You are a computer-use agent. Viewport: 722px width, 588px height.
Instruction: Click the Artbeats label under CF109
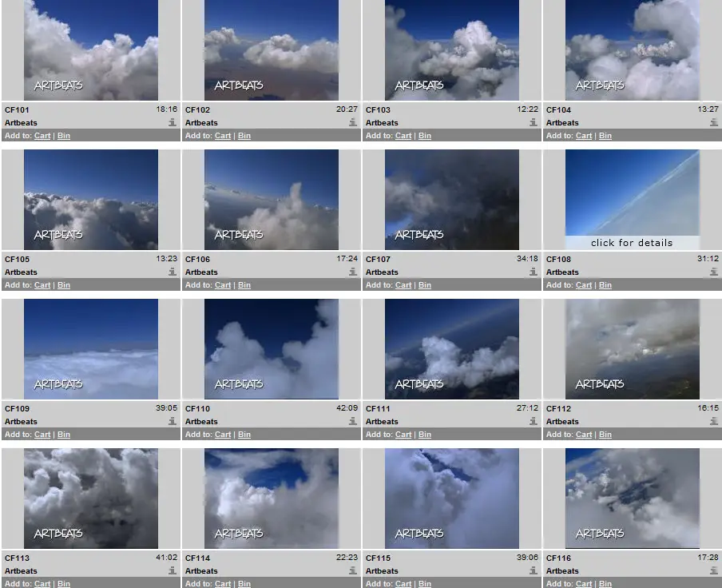pos(21,421)
